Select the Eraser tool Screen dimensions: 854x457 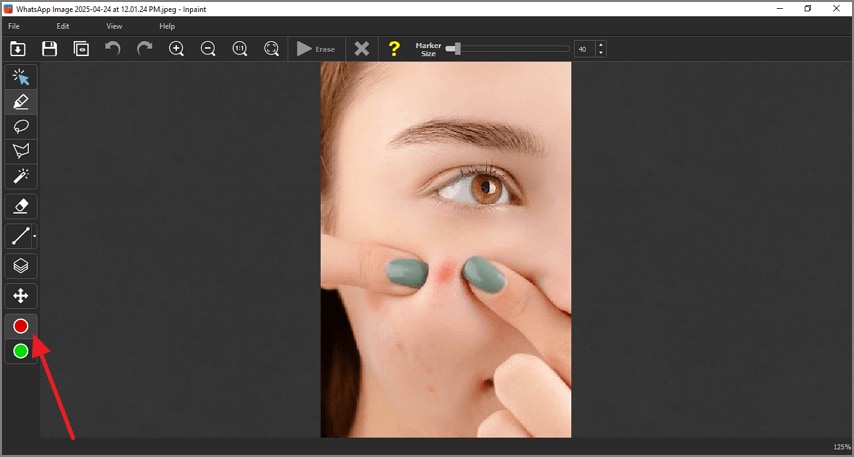point(21,206)
